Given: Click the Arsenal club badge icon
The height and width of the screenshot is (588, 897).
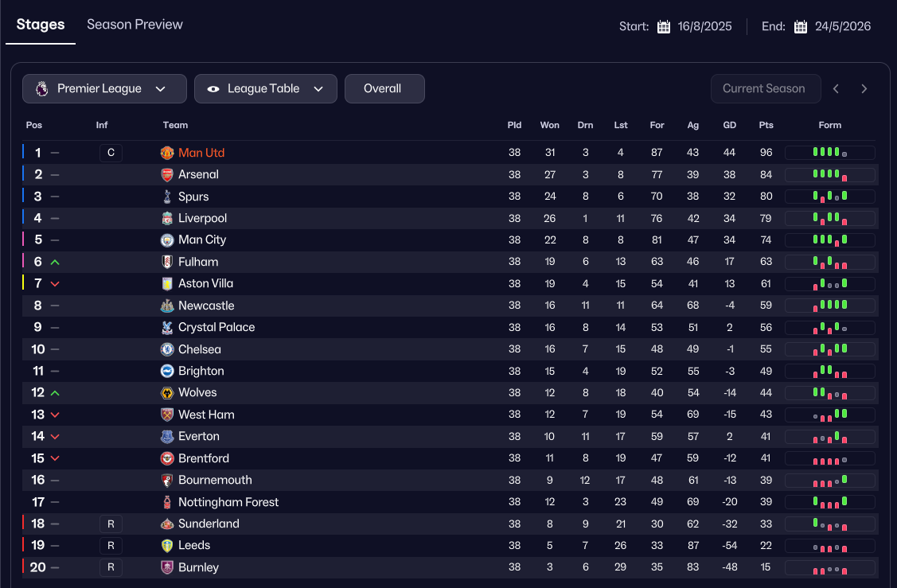Looking at the screenshot, I should [x=167, y=174].
